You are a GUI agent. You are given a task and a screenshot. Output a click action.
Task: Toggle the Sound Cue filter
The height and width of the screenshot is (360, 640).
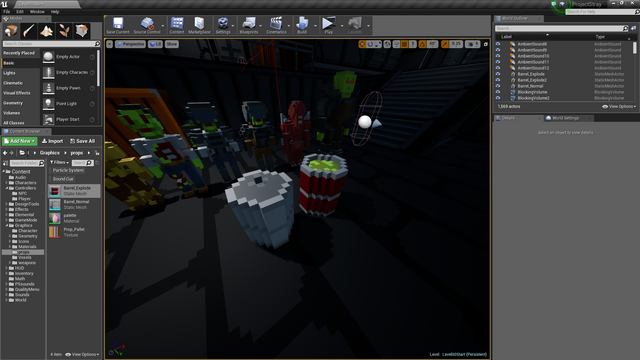click(x=63, y=179)
